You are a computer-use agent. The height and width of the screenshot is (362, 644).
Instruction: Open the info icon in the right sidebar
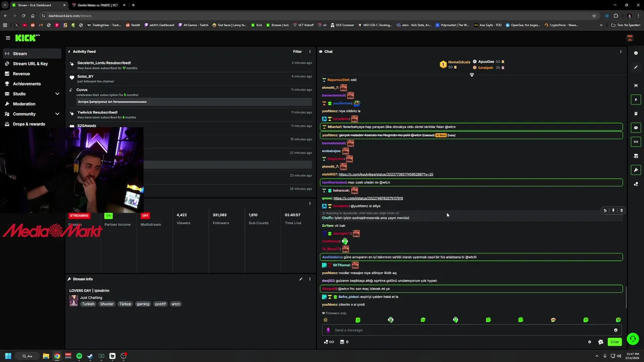636,53
